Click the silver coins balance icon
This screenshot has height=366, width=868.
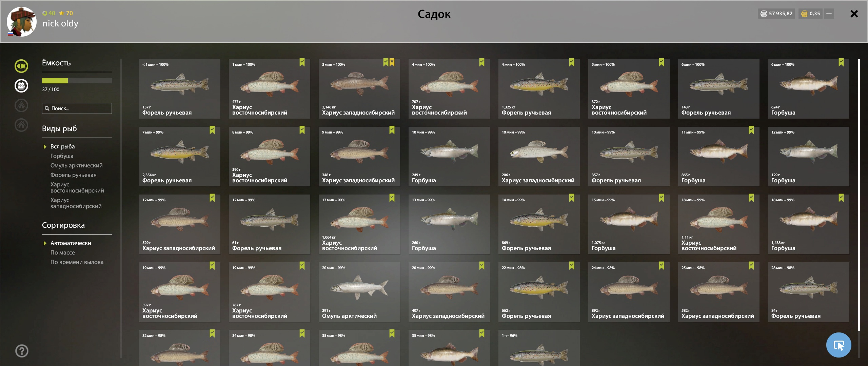[764, 14]
